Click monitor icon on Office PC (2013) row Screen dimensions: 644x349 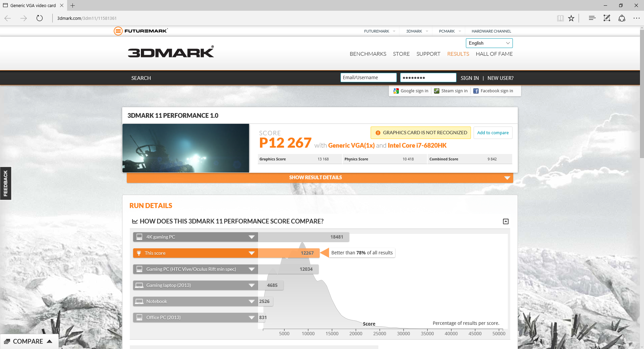139,317
